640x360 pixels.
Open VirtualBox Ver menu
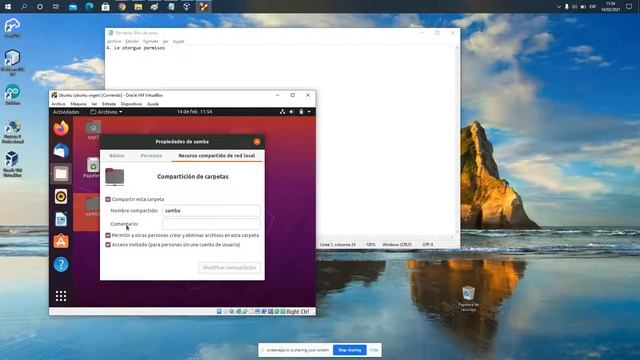pos(94,104)
